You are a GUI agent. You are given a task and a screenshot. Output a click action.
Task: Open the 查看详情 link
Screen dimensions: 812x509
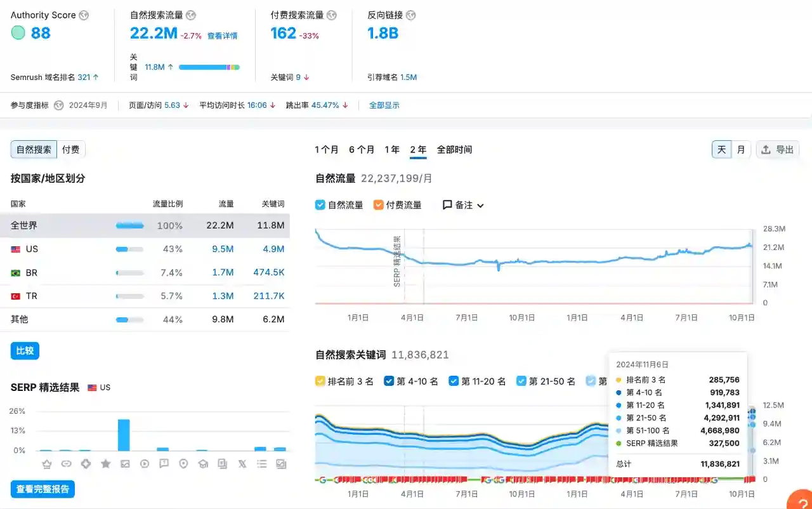222,36
